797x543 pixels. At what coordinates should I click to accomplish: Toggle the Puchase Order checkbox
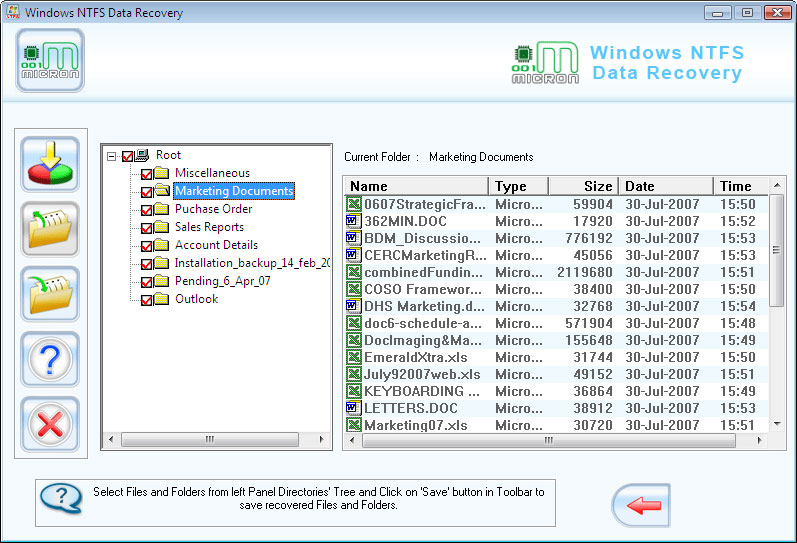[x=146, y=210]
